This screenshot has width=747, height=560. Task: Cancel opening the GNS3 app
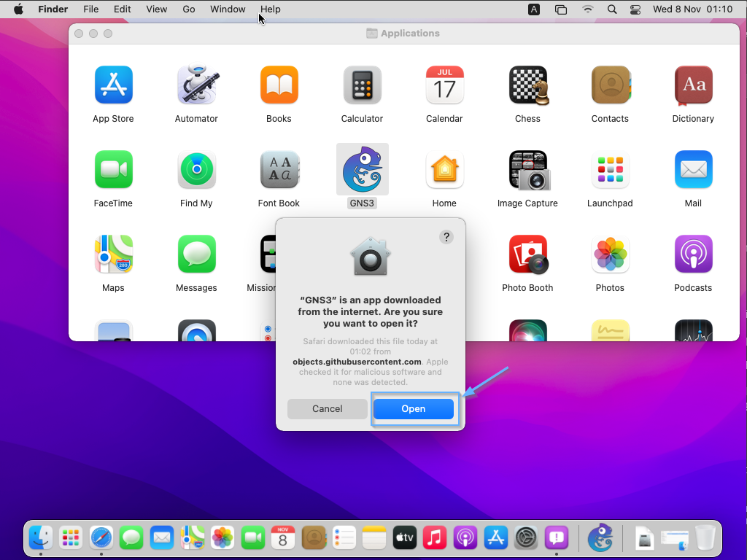[x=327, y=409]
